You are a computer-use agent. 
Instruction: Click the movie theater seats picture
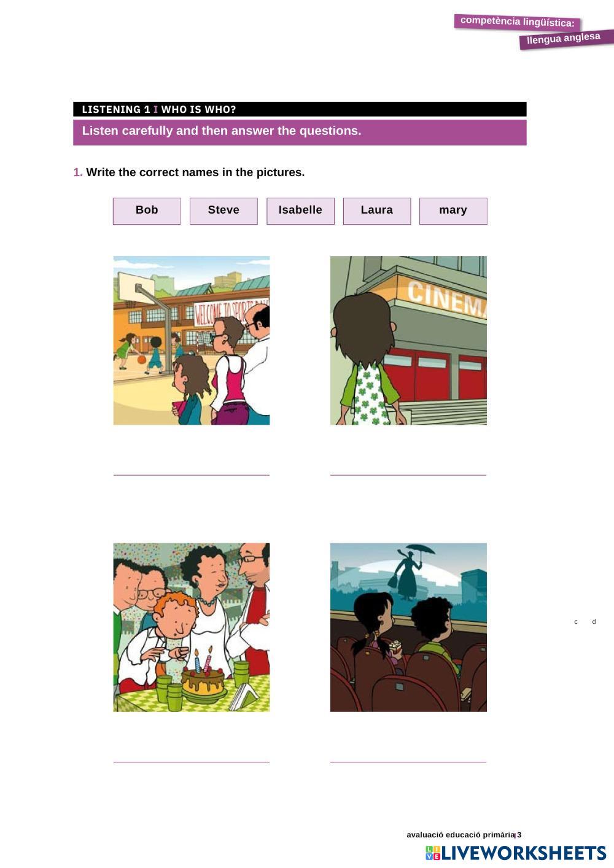(408, 627)
